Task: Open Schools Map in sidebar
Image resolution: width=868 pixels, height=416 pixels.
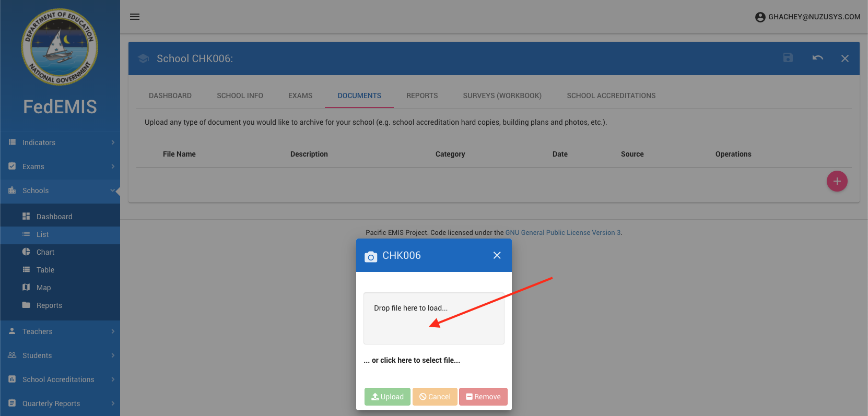Action: point(43,288)
